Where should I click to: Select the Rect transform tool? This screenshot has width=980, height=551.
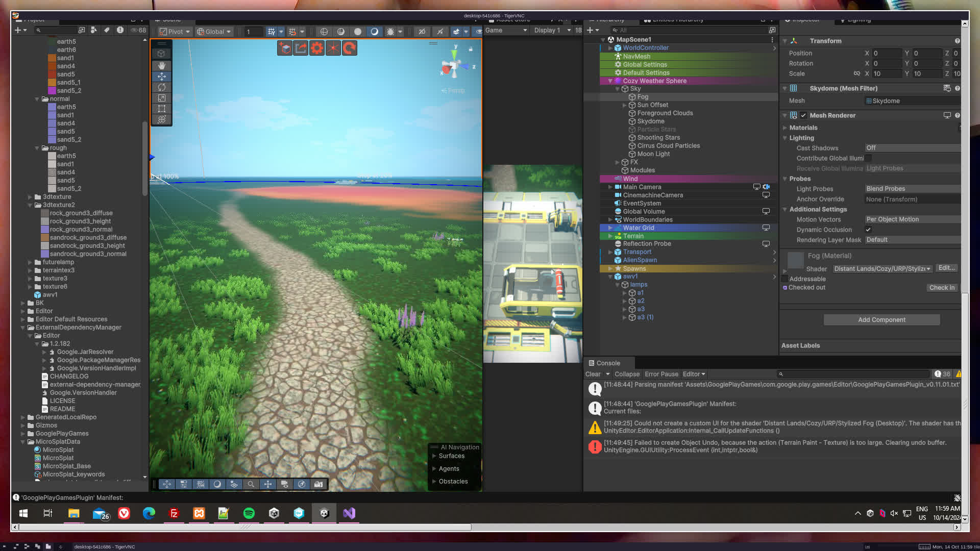(x=161, y=109)
